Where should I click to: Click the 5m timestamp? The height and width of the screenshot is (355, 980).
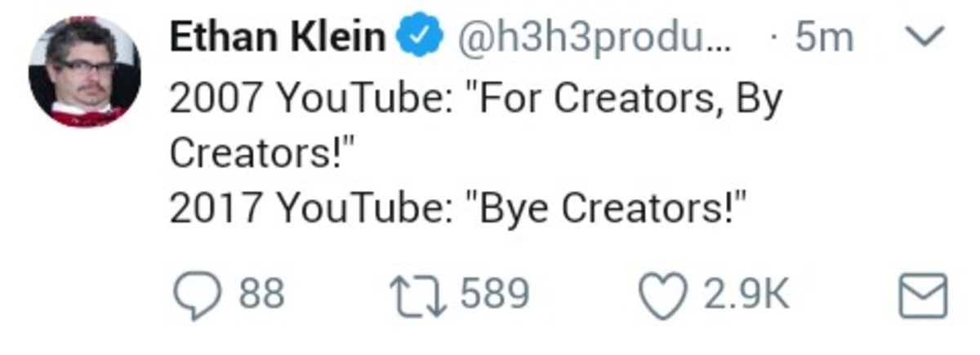(823, 38)
